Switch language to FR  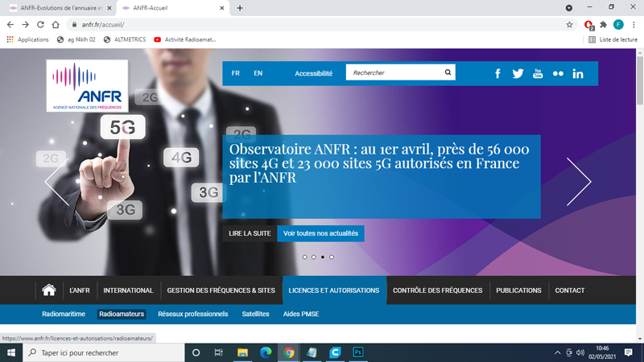tap(235, 73)
